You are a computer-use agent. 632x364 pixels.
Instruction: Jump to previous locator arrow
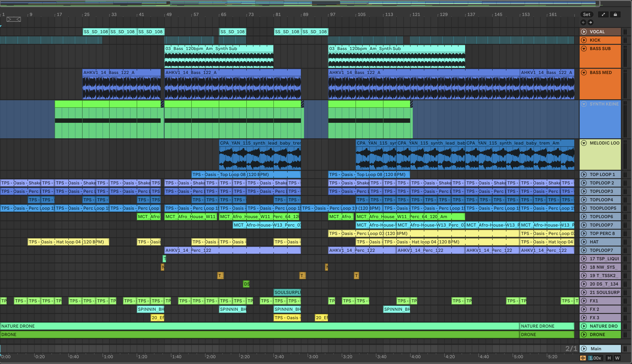(583, 22)
